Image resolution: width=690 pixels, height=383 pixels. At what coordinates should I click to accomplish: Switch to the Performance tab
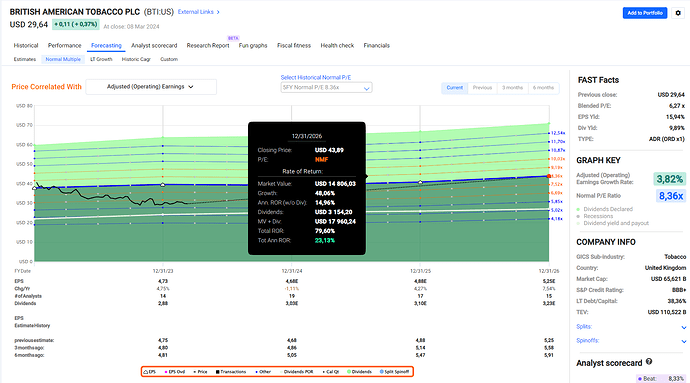pyautogui.click(x=65, y=45)
